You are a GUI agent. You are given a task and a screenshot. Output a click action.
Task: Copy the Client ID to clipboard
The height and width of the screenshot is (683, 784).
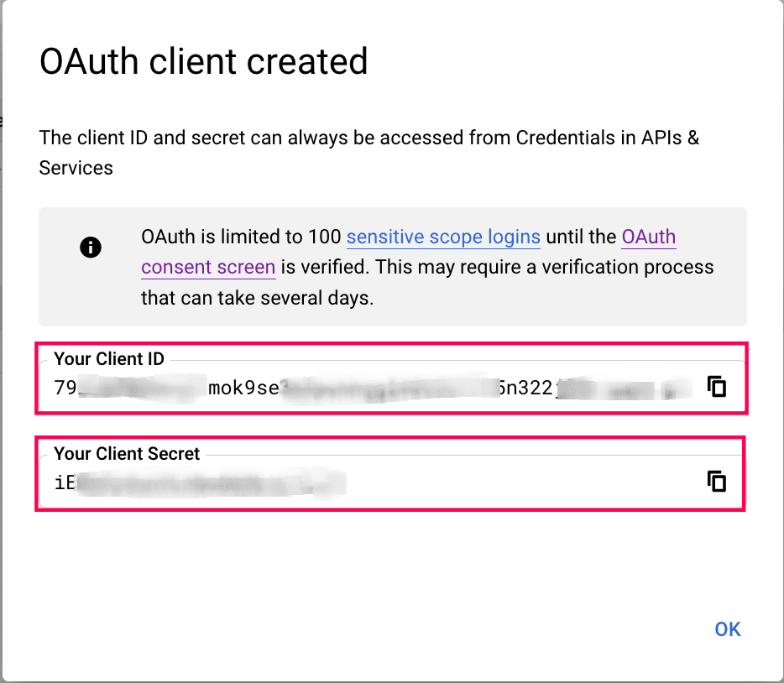[x=716, y=387]
